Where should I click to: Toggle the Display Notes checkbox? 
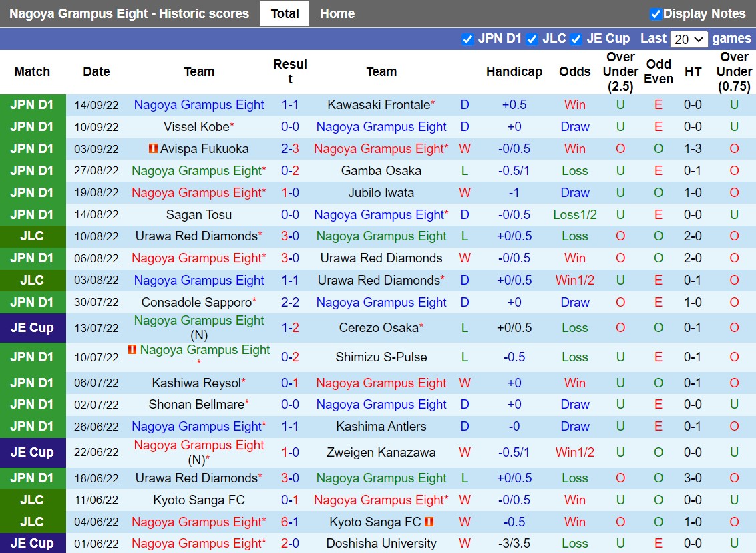point(655,14)
